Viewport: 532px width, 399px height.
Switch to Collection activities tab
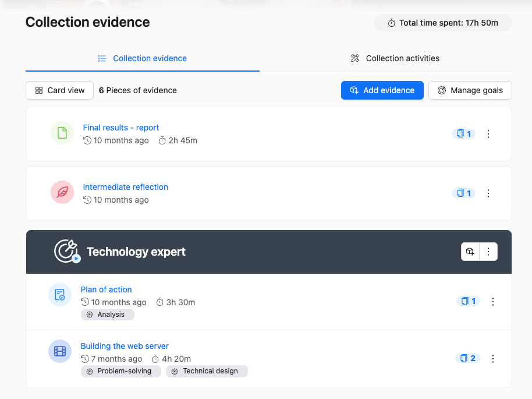click(395, 58)
